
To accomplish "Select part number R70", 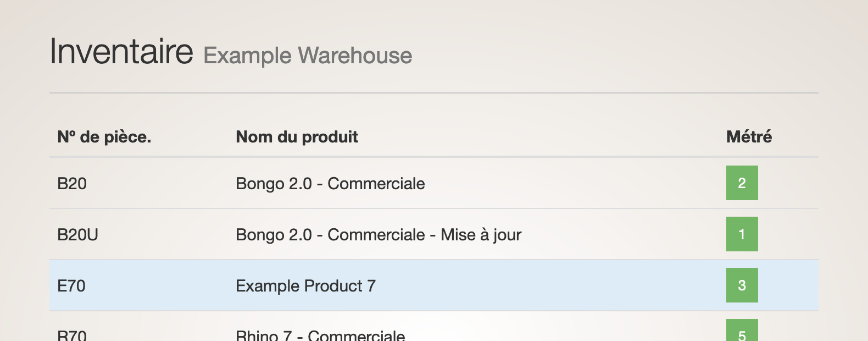I will point(72,335).
